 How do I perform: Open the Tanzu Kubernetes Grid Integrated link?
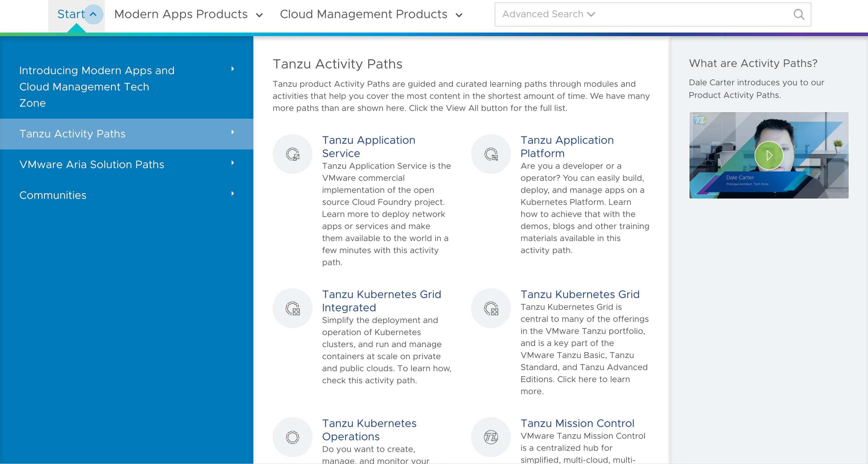pos(382,301)
